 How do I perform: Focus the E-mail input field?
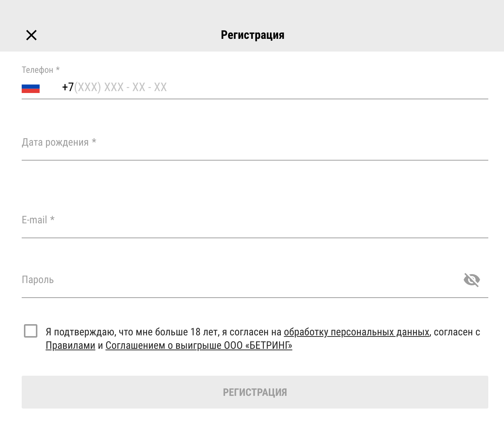(x=254, y=225)
